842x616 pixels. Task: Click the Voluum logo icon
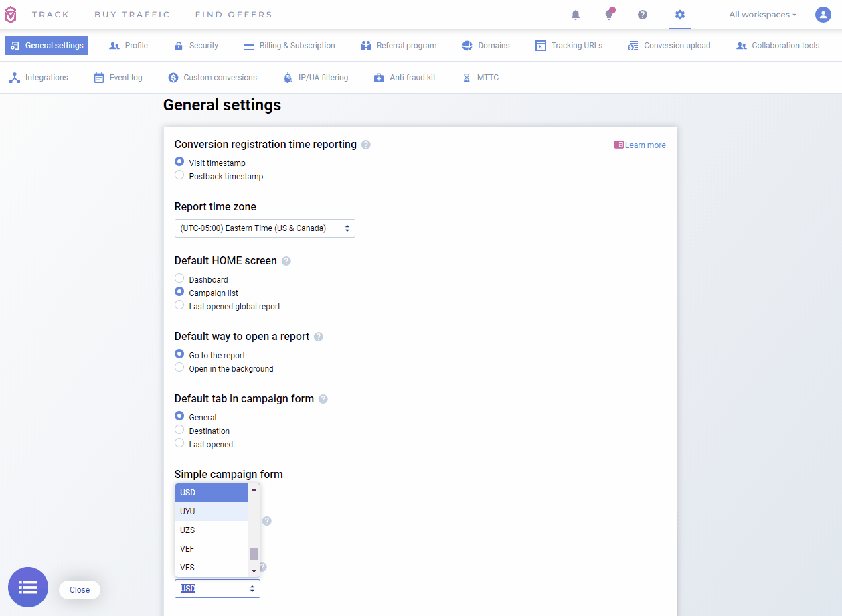point(11,15)
